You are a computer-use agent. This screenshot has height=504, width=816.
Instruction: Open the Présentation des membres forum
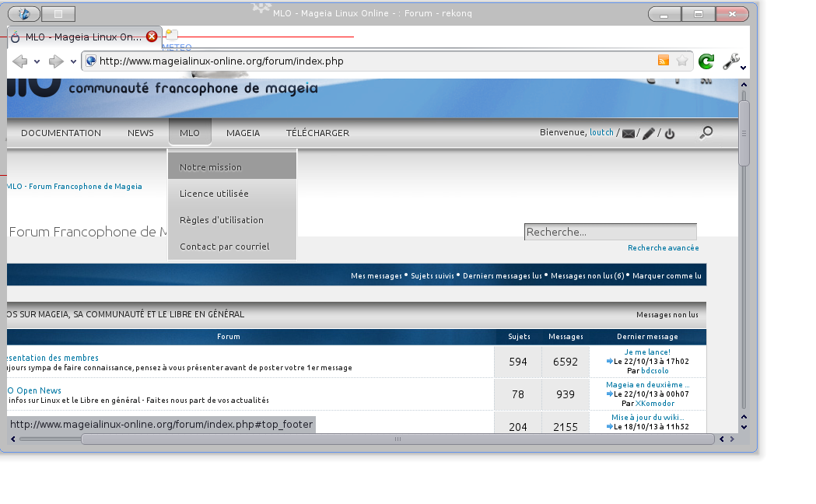point(53,358)
